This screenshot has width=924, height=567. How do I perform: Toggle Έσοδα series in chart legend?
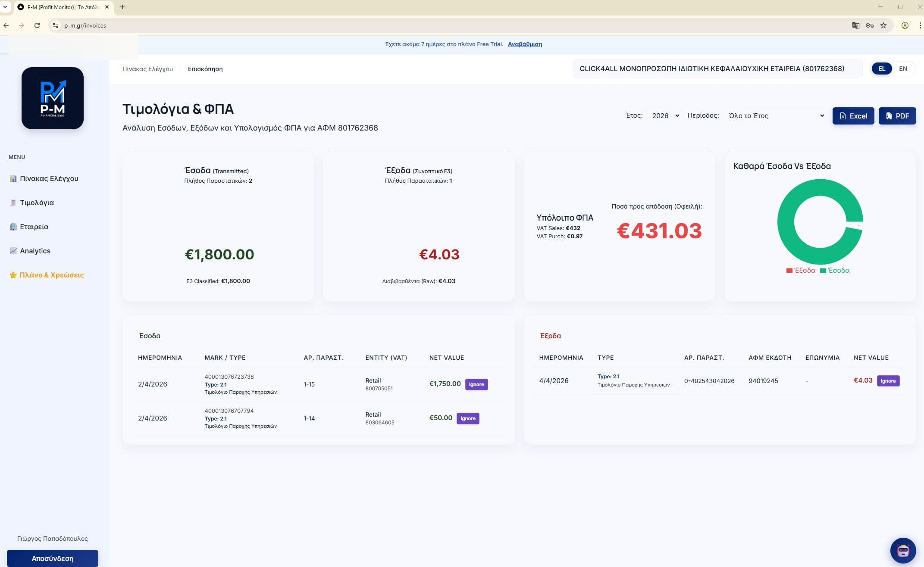click(835, 271)
